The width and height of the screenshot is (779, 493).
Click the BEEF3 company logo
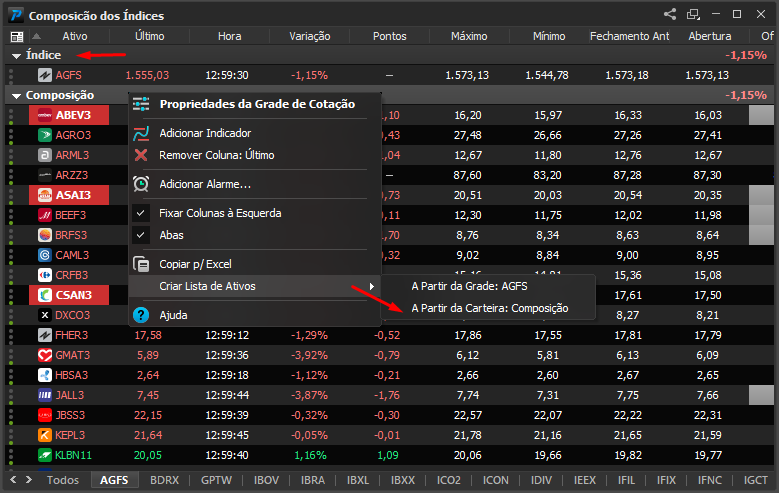[x=45, y=215]
